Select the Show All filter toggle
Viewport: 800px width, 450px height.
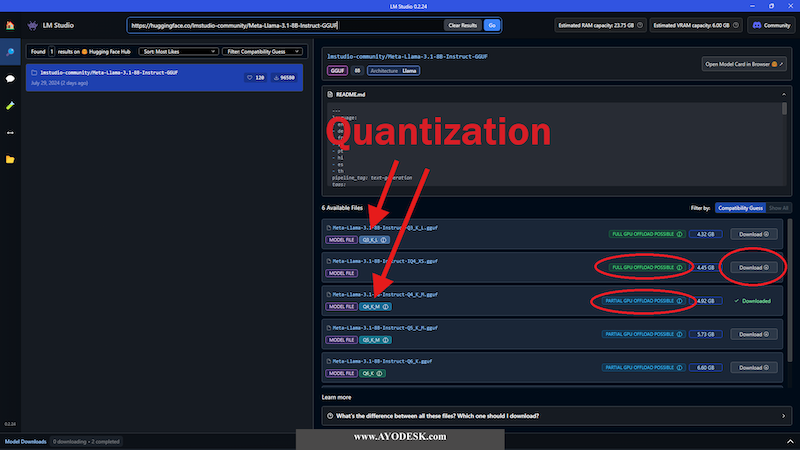(778, 208)
